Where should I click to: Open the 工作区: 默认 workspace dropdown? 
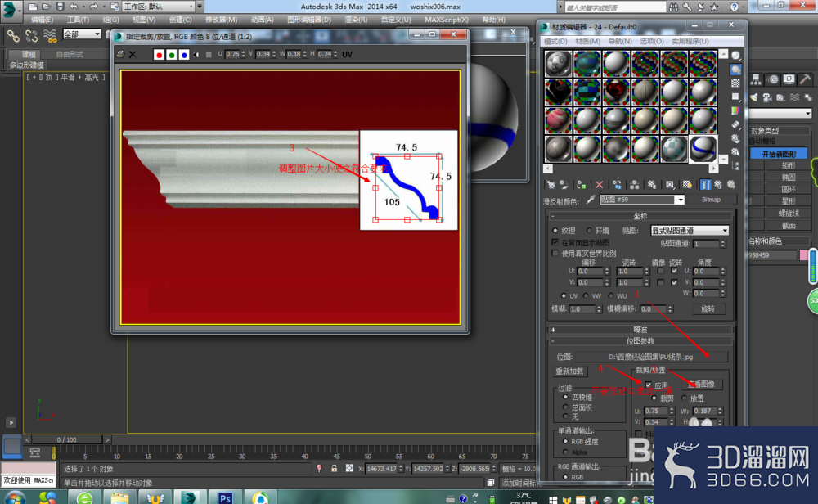[159, 7]
